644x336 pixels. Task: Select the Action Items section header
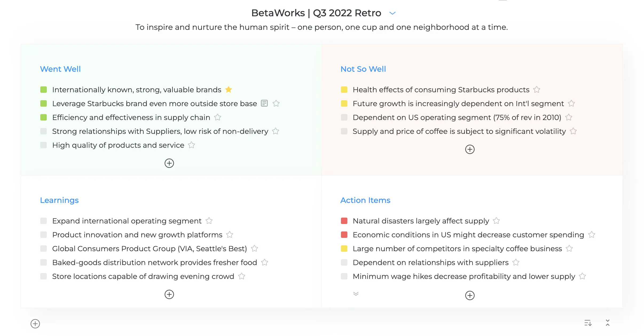point(365,200)
